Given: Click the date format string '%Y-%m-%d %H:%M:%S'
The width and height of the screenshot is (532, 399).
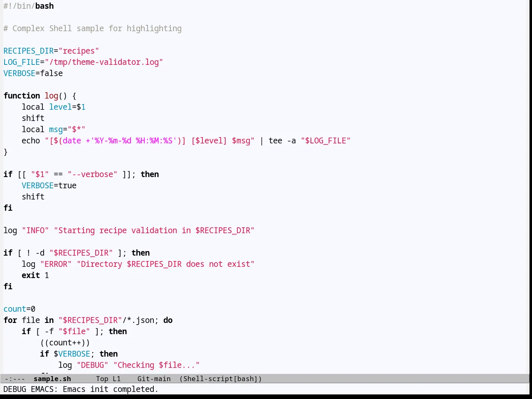Looking at the screenshot, I should pyautogui.click(x=133, y=140).
